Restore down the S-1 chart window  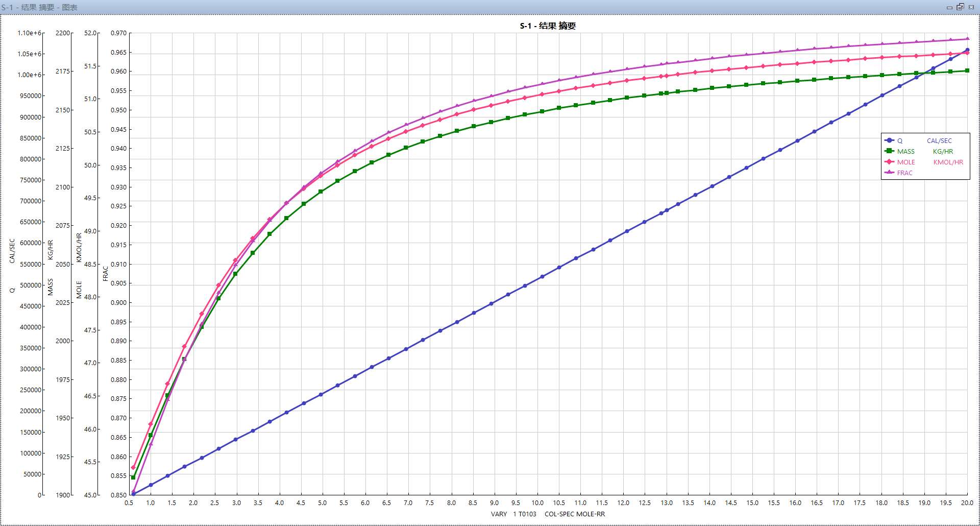click(x=960, y=7)
